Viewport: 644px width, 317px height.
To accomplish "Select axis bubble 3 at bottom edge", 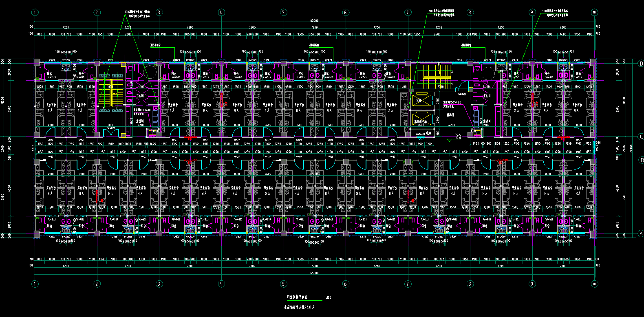I will pos(159,284).
